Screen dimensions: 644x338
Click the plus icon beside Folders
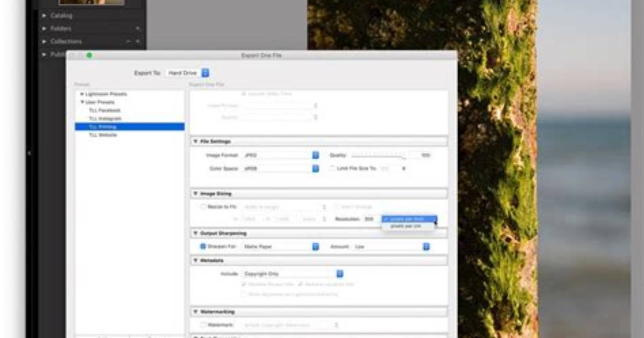point(138,29)
